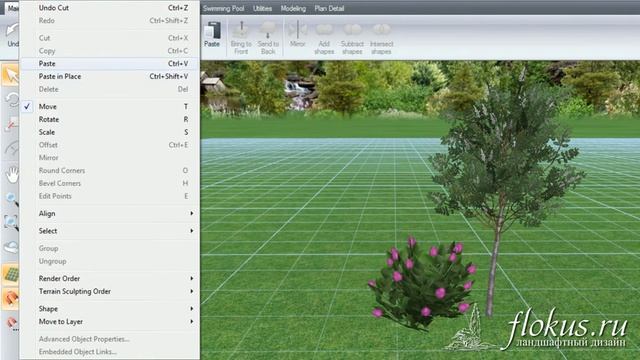
Task: Choose Paste from the menu
Action: [110, 64]
